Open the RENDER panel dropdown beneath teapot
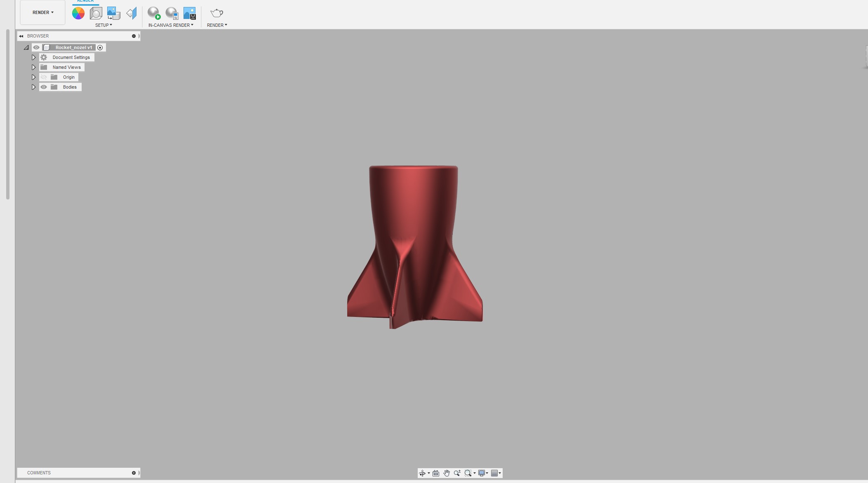868x483 pixels. click(217, 25)
